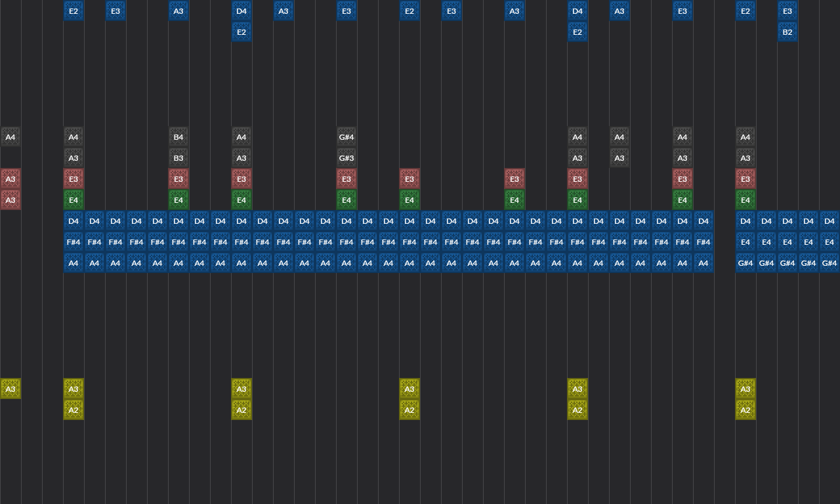Select the gray B3 note block
Image resolution: width=840 pixels, height=504 pixels.
coord(178,158)
